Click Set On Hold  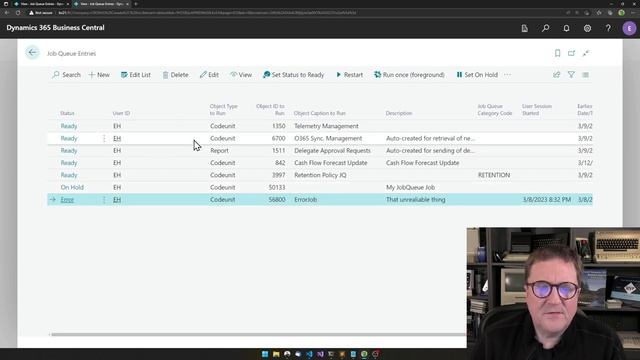477,75
